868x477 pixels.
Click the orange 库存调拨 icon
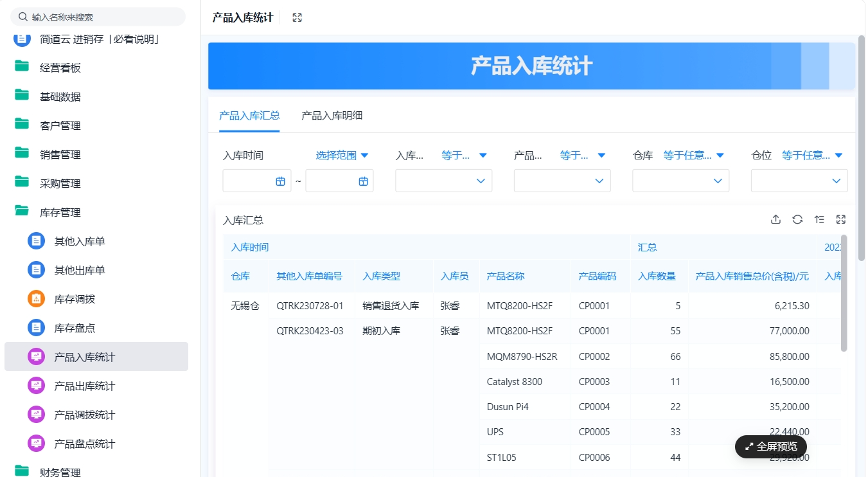click(37, 299)
